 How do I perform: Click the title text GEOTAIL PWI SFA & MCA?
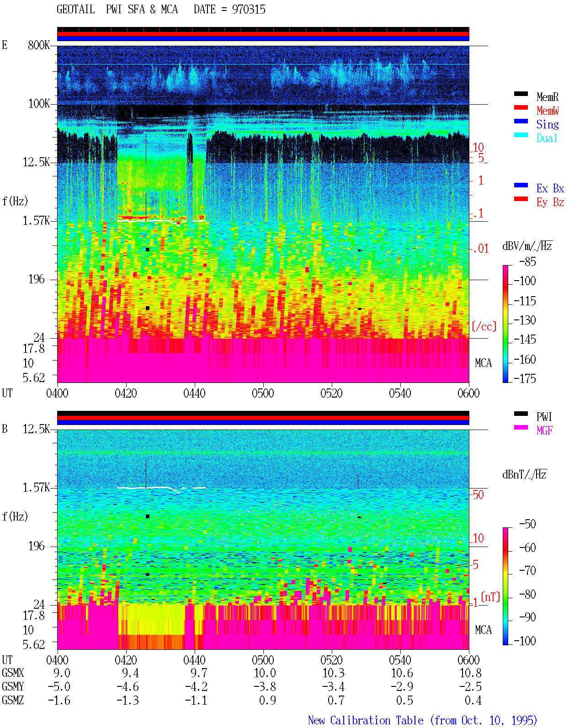coord(117,9)
